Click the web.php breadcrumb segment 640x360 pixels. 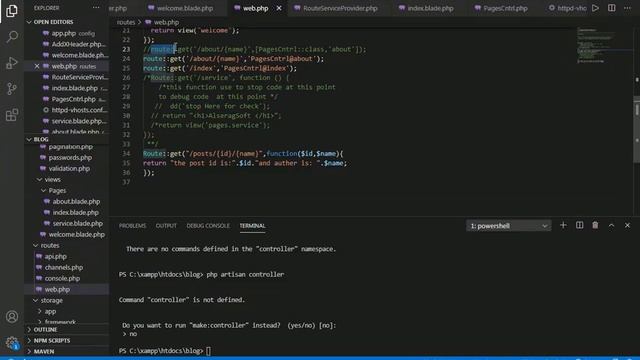[162, 22]
